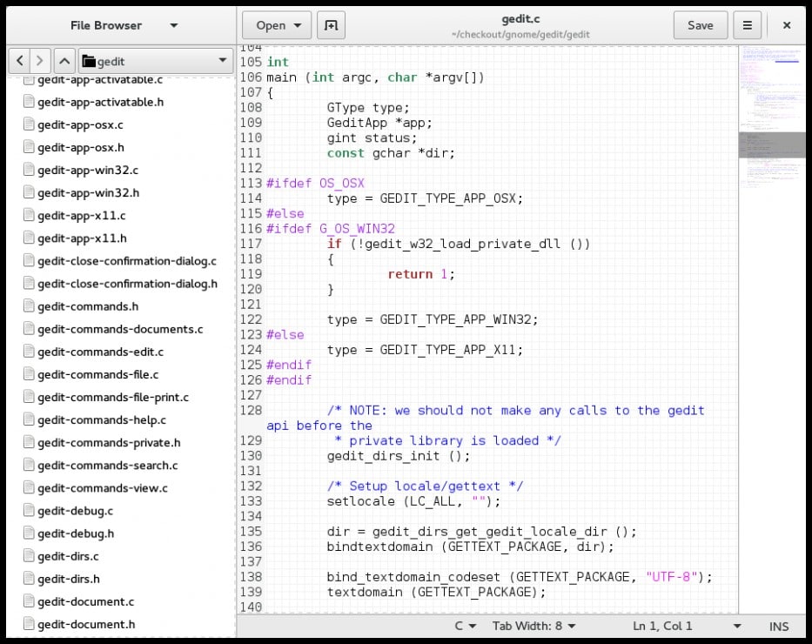The image size is (812, 644).
Task: Open the C language selector
Action: tap(465, 626)
